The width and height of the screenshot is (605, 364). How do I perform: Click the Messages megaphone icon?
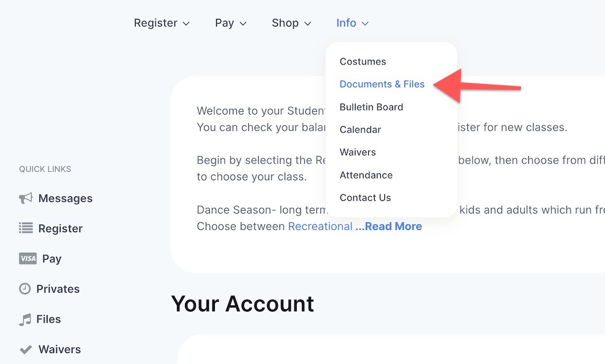[25, 199]
